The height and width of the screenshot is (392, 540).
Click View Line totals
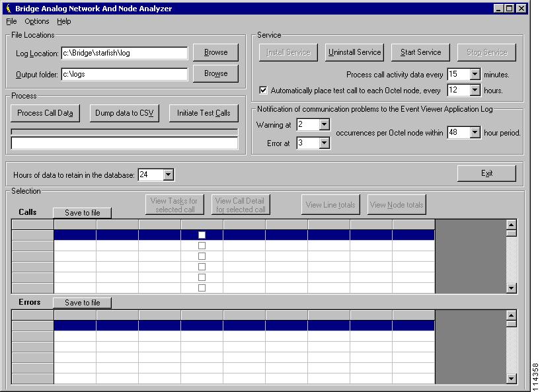click(x=330, y=205)
